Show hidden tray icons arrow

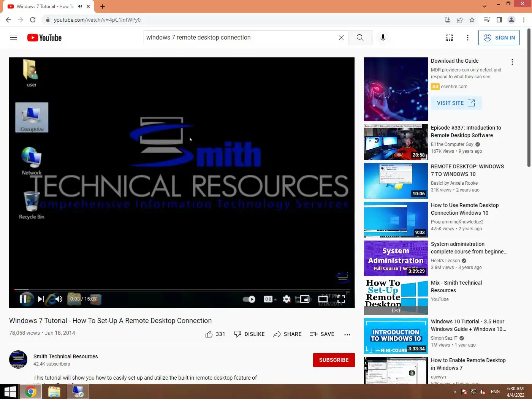pos(455,392)
